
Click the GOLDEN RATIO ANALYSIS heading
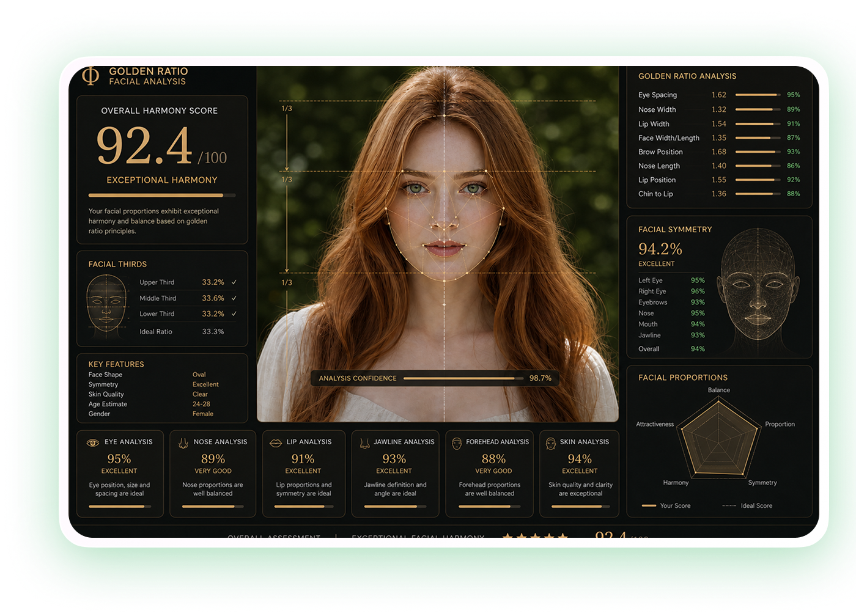click(x=687, y=76)
